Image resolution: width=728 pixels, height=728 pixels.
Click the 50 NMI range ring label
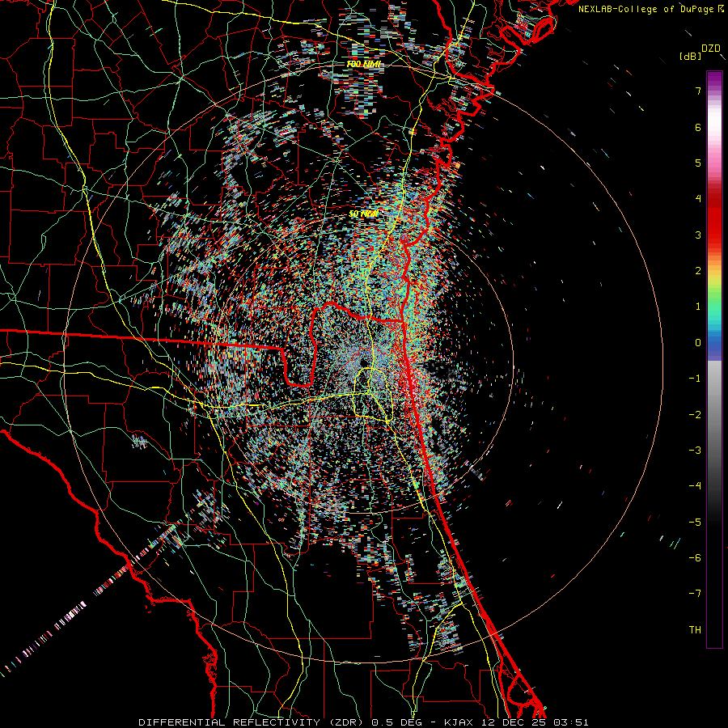tap(363, 214)
